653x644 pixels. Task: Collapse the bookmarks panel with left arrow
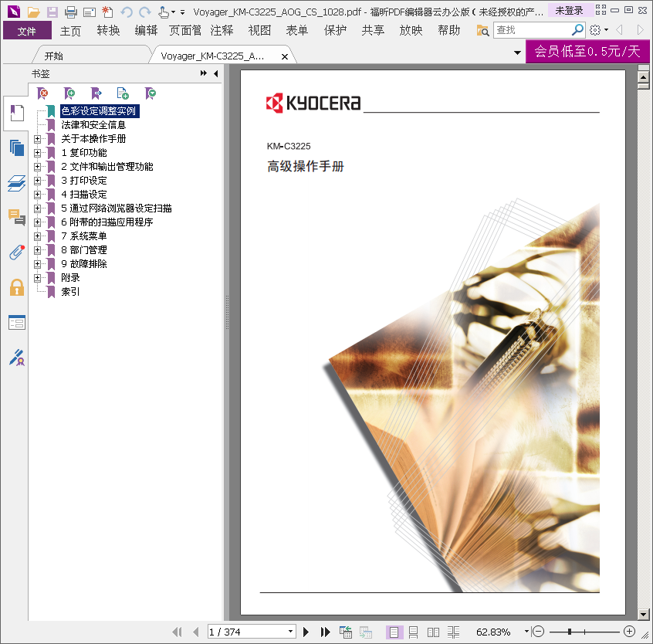[215, 73]
